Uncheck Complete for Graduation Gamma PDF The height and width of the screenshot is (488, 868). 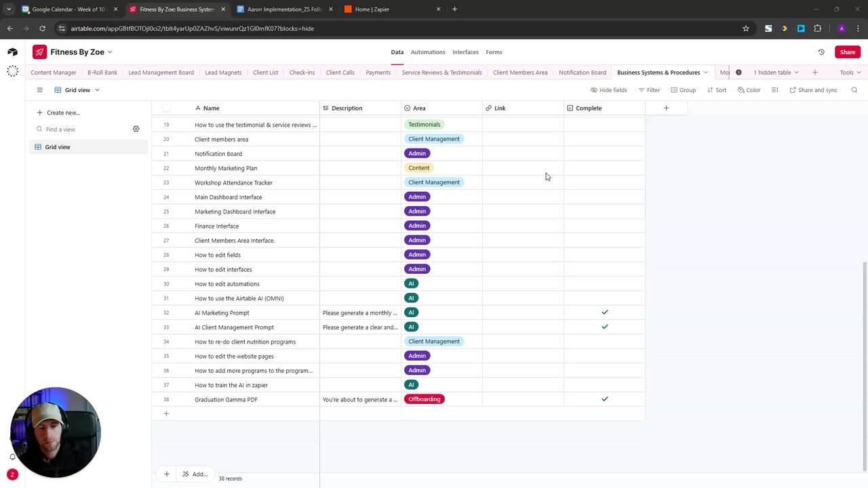click(604, 399)
